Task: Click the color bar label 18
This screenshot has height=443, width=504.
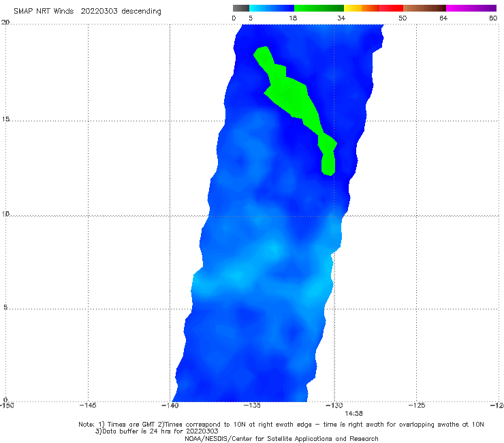Action: (x=293, y=18)
